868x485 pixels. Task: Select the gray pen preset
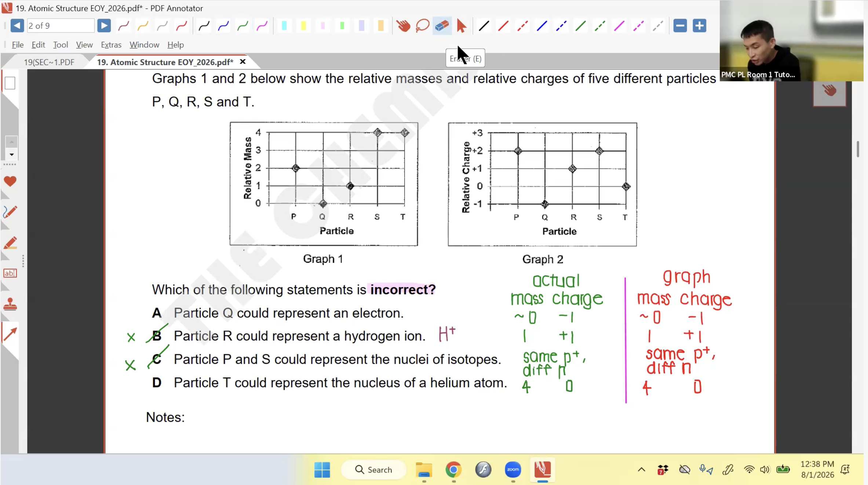162,26
